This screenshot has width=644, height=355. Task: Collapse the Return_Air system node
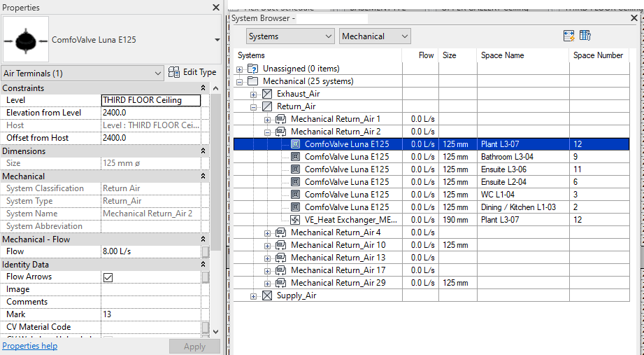[x=253, y=107]
